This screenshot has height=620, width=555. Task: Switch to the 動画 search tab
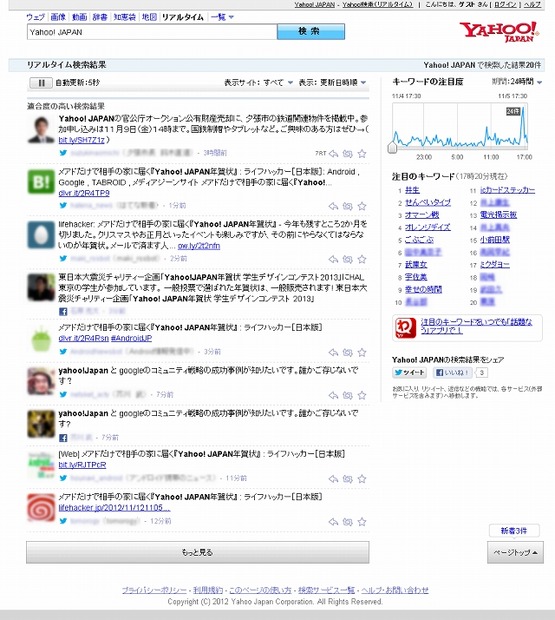pos(79,17)
